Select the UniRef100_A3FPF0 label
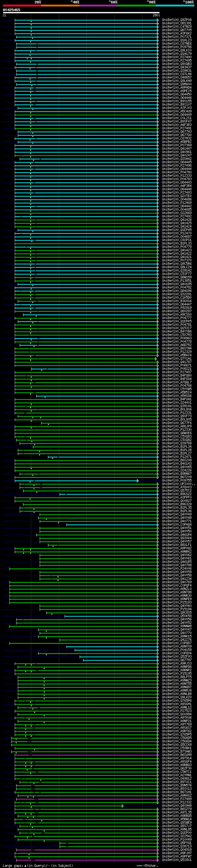This screenshot has height=868, width=197. click(x=177, y=497)
